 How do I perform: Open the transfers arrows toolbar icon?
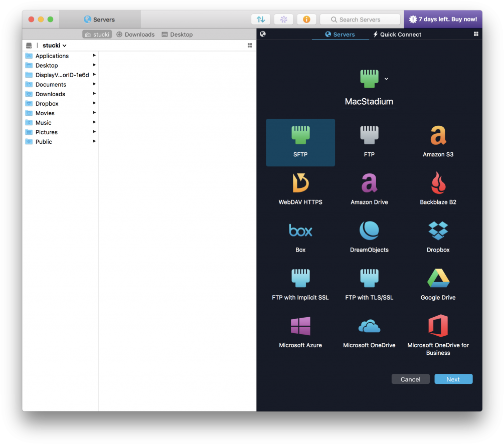261,19
